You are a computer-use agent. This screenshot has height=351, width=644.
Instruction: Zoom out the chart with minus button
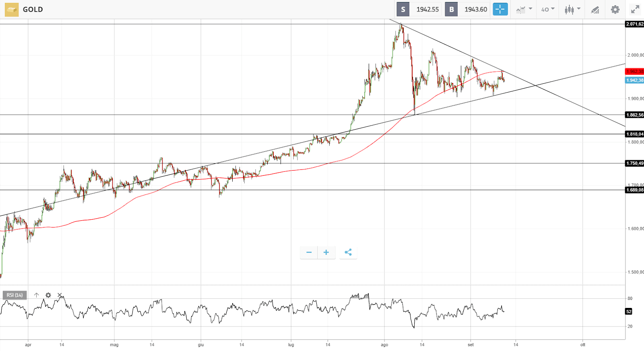[x=309, y=252]
